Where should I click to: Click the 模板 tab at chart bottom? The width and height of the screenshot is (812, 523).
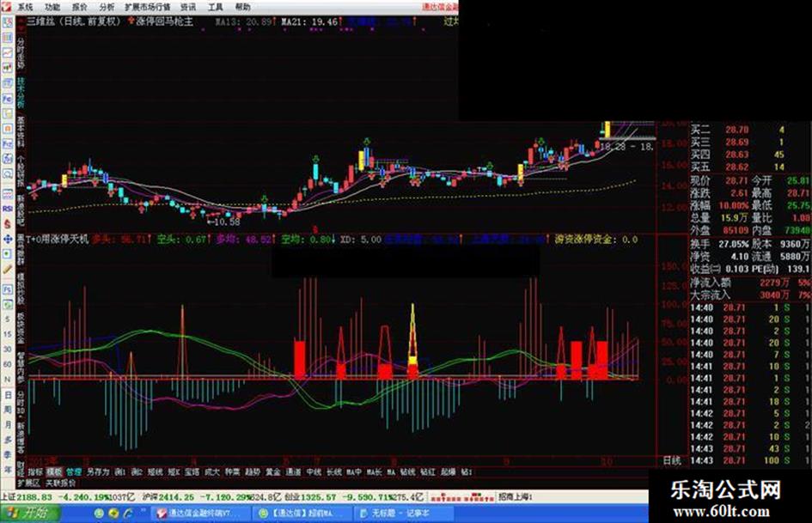[x=54, y=471]
